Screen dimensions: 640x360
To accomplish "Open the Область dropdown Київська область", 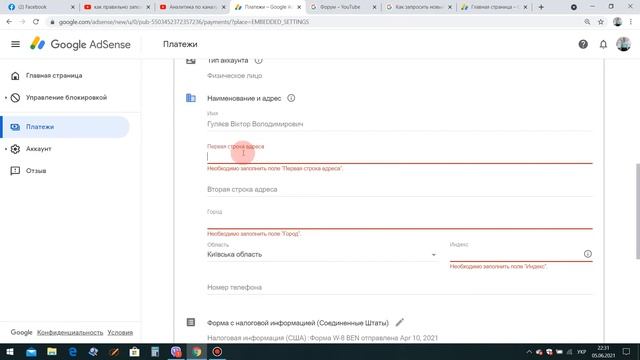I will pyautogui.click(x=322, y=254).
